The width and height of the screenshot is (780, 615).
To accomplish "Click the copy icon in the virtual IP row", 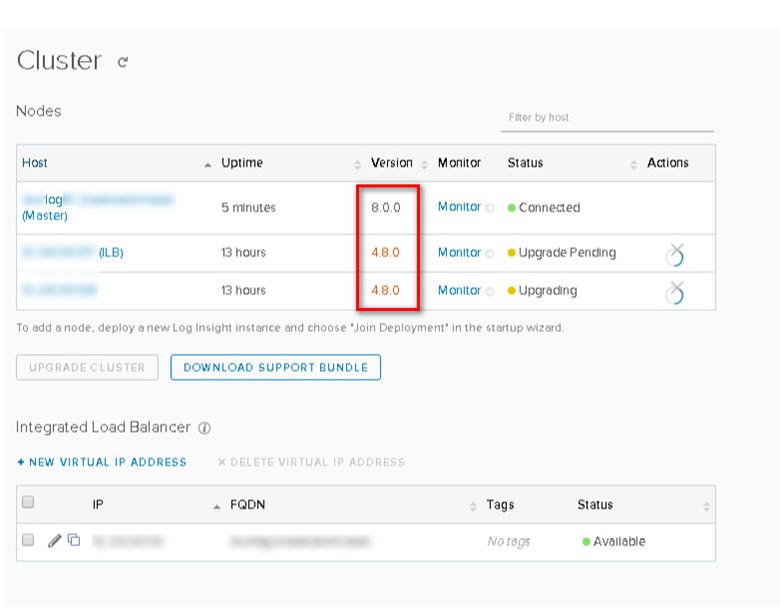I will coord(74,541).
